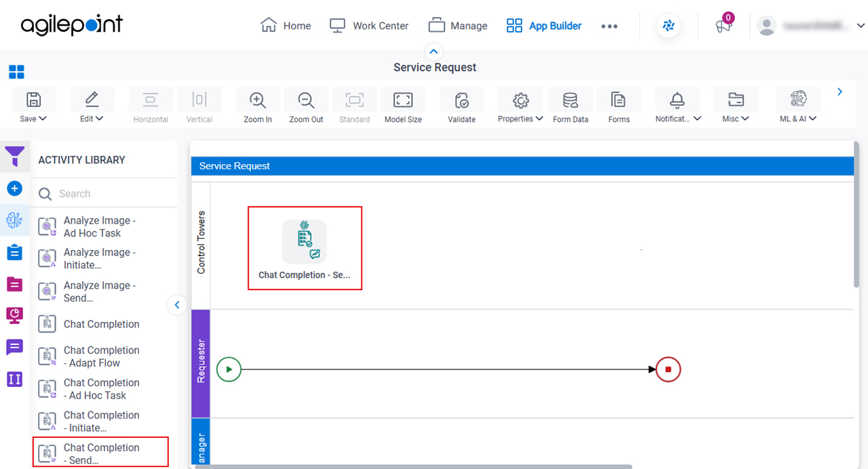Click the Standard zoom icon

355,100
